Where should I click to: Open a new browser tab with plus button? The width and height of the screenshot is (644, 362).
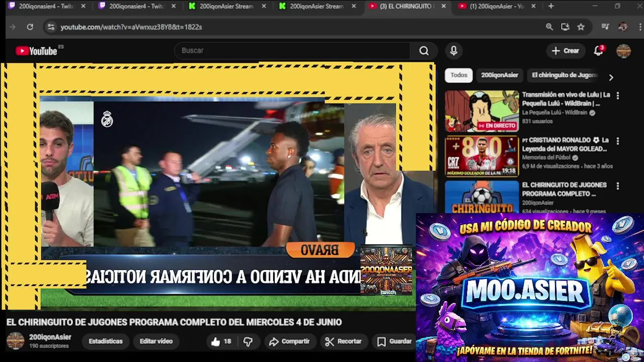click(551, 6)
